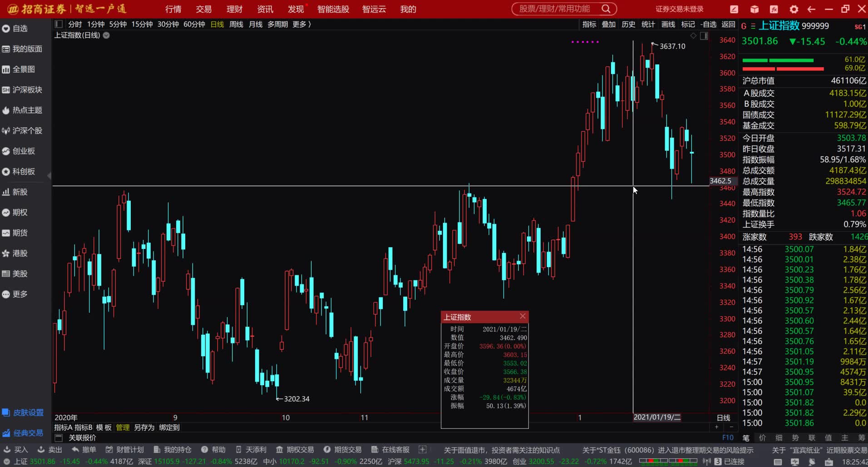
Task: Click the 买入 buy button
Action: point(15,449)
